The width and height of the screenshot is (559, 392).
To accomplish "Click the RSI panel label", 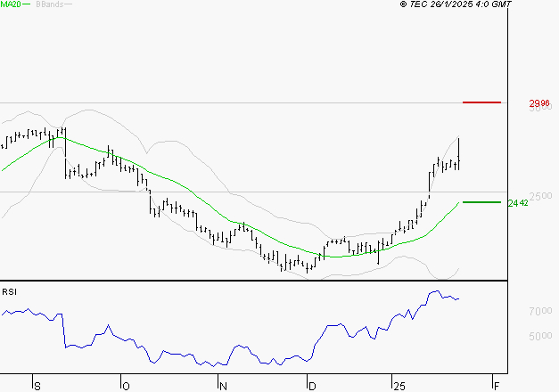I will pos(9,292).
